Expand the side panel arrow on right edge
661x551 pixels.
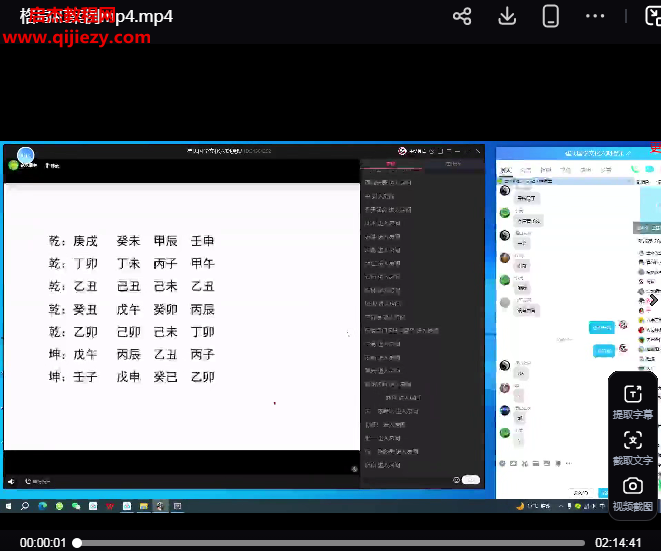pos(653,299)
